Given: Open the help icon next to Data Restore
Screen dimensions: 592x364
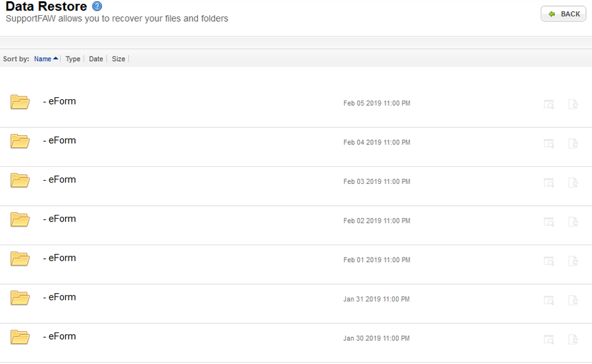Looking at the screenshot, I should pyautogui.click(x=97, y=6).
